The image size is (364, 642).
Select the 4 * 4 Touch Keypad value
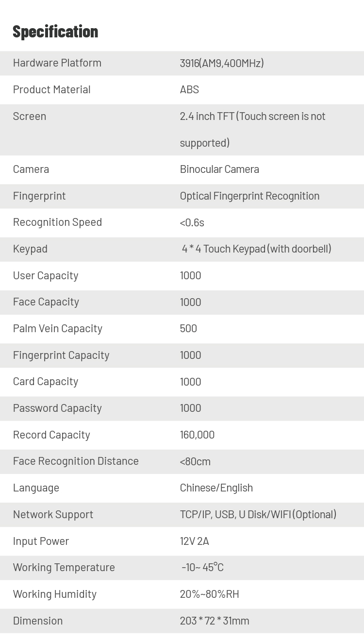coord(256,249)
